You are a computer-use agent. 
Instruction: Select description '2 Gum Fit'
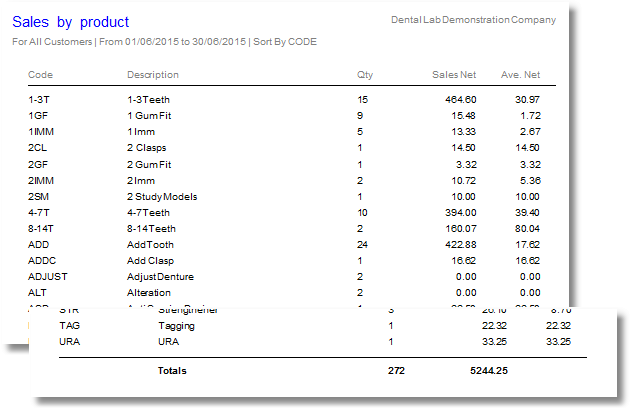coord(149,165)
